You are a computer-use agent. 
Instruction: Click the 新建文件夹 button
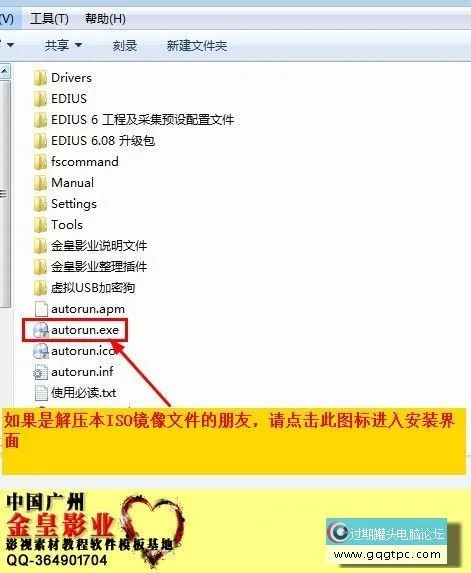click(197, 46)
